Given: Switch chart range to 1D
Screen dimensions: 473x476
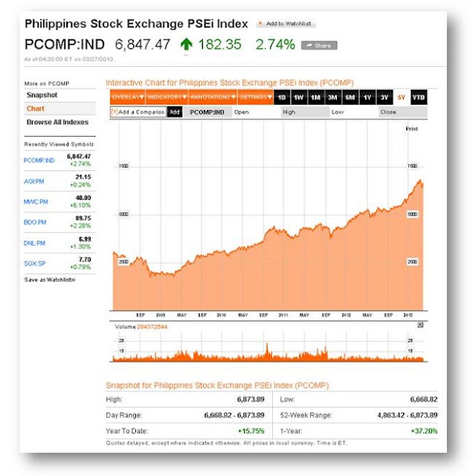Looking at the screenshot, I should pyautogui.click(x=282, y=97).
